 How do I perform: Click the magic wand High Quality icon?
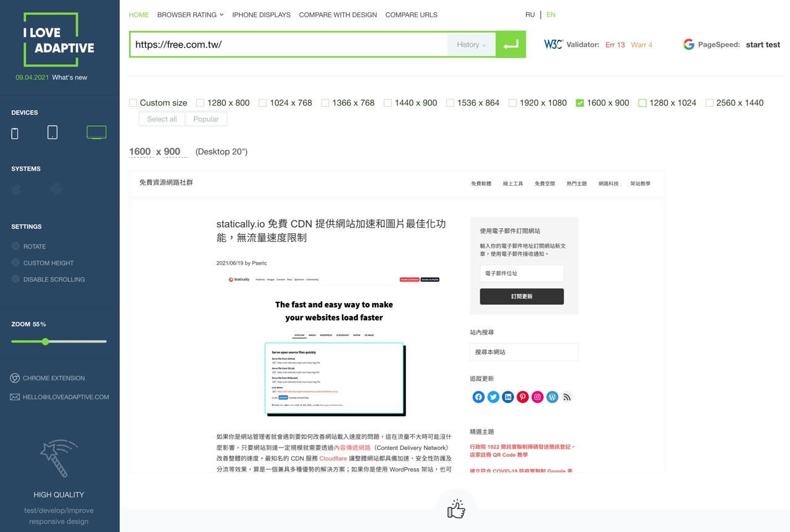coord(59,458)
